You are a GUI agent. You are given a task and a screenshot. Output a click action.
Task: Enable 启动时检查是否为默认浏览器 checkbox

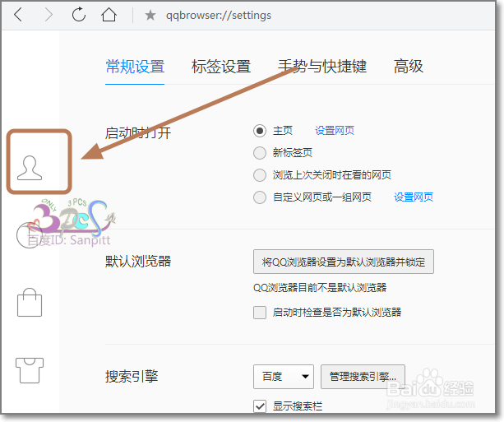(260, 313)
